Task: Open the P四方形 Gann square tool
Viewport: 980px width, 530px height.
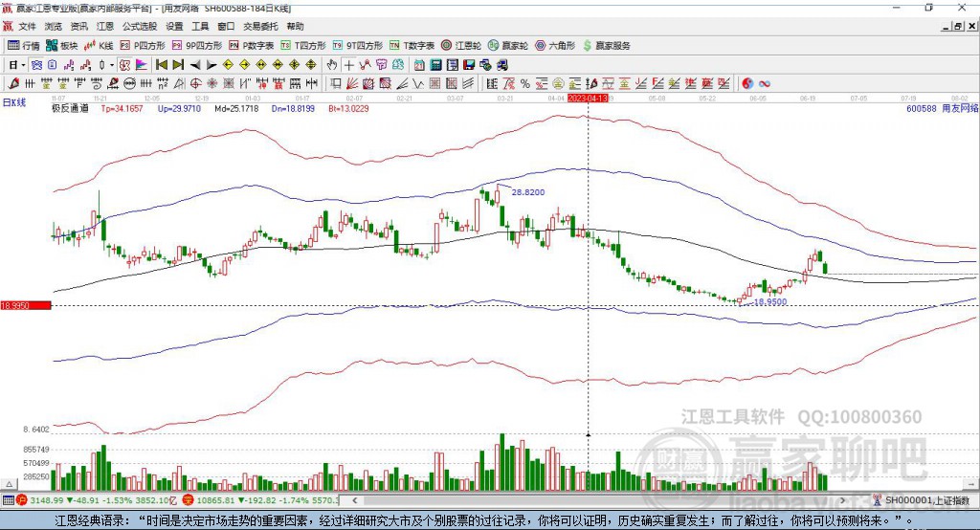Action: [x=143, y=46]
